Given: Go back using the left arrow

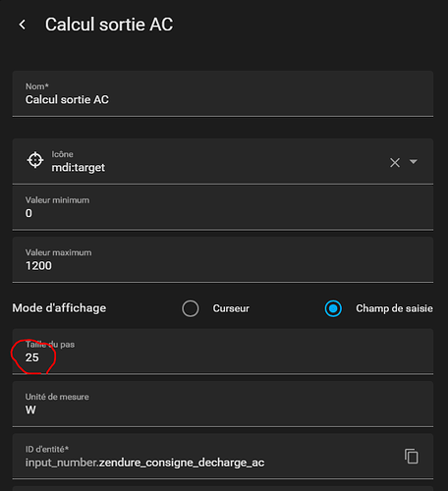Looking at the screenshot, I should pyautogui.click(x=23, y=25).
